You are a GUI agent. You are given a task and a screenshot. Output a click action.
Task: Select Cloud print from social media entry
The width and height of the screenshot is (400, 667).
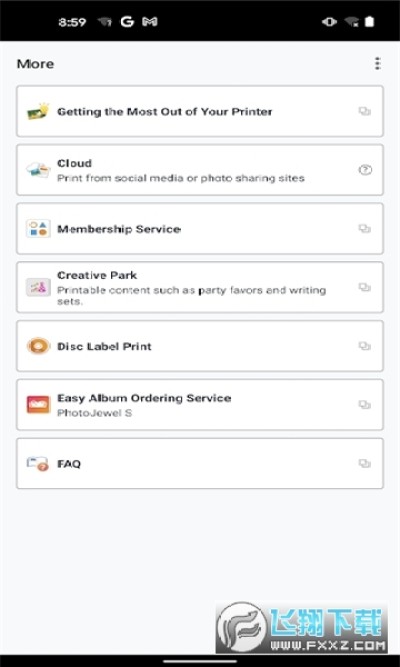pos(200,170)
